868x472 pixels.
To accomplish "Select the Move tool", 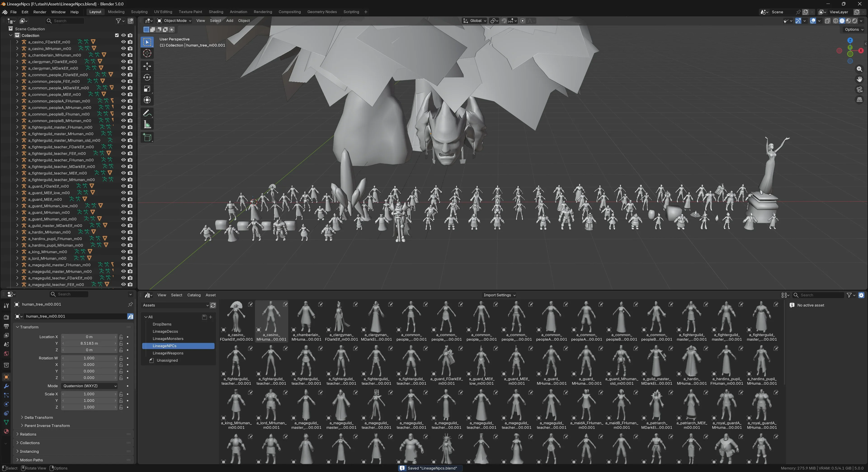I will [147, 66].
